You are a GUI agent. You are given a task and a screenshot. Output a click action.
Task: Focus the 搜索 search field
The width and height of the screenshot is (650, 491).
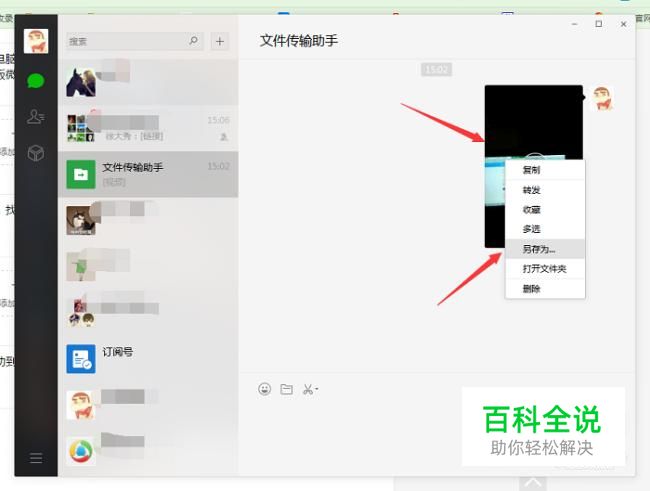click(135, 41)
